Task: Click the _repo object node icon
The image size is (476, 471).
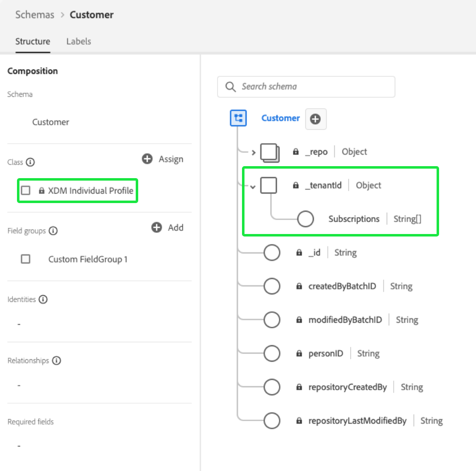Action: coord(269,152)
